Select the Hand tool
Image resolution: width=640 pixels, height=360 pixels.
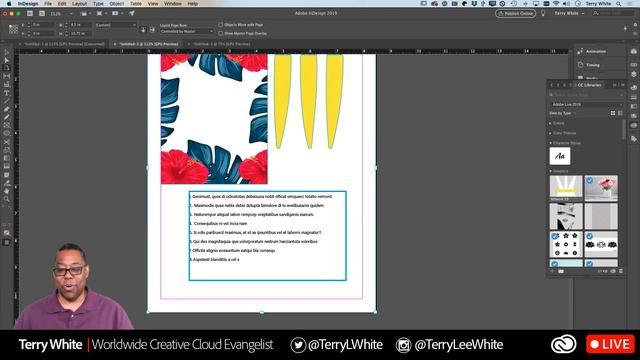click(7, 191)
